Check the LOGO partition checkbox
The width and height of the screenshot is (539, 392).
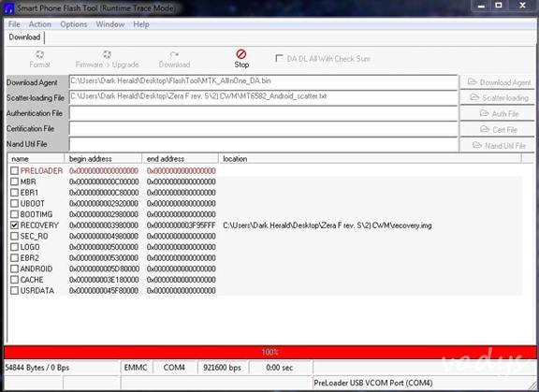(x=14, y=247)
